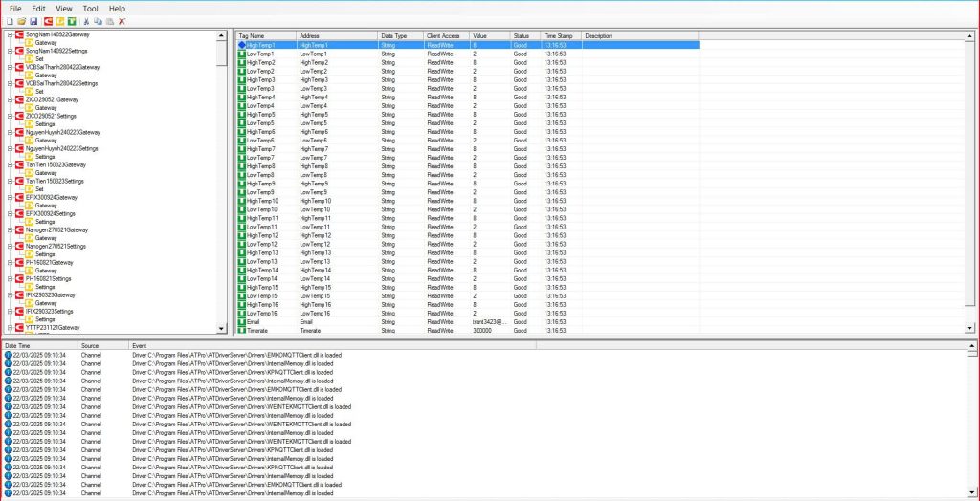The width and height of the screenshot is (980, 501).
Task: Collapse the SongNam140922Settings tree node
Action: click(10, 52)
